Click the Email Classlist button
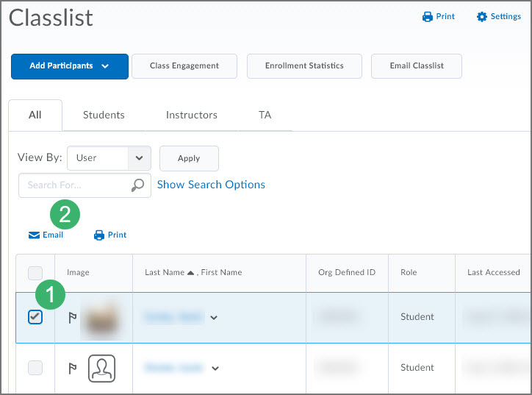Viewport: 532px width, 395px height. pyautogui.click(x=417, y=66)
